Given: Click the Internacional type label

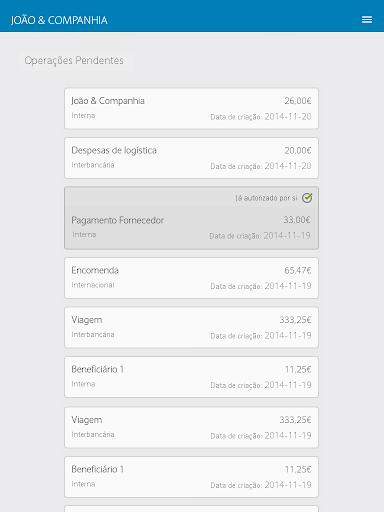Looking at the screenshot, I should click(x=93, y=285).
